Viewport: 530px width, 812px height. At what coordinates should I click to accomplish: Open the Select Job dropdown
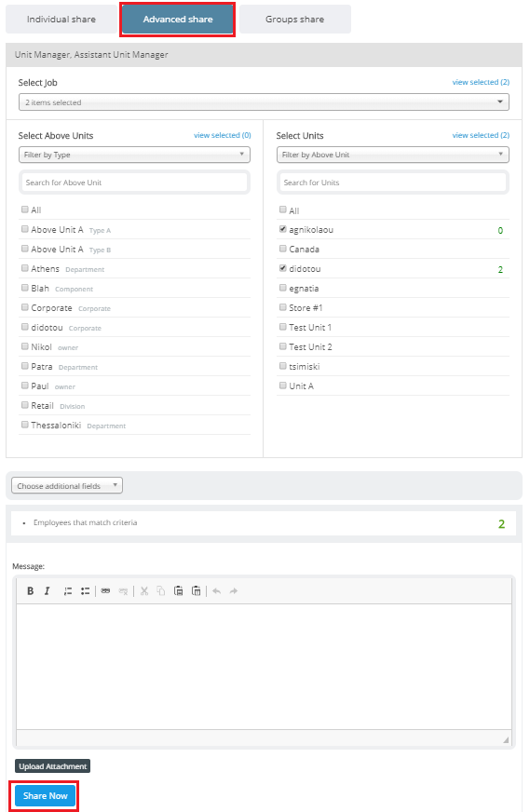(264, 102)
